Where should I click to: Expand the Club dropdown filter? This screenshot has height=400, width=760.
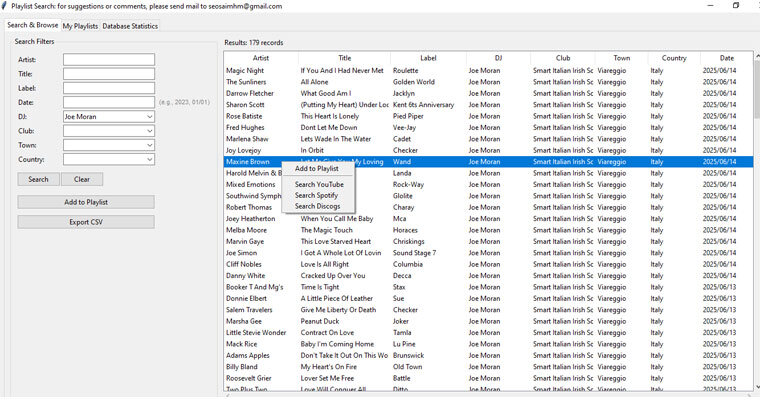(x=149, y=131)
